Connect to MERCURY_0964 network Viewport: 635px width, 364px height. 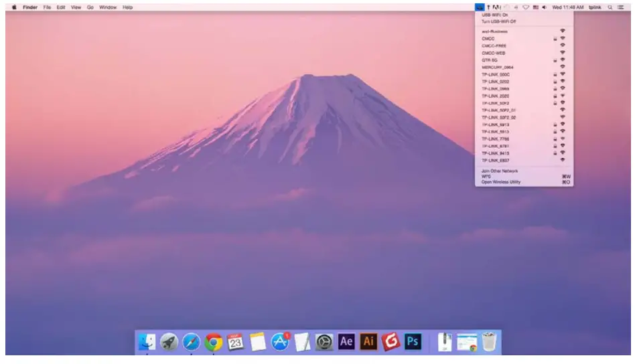pyautogui.click(x=496, y=67)
